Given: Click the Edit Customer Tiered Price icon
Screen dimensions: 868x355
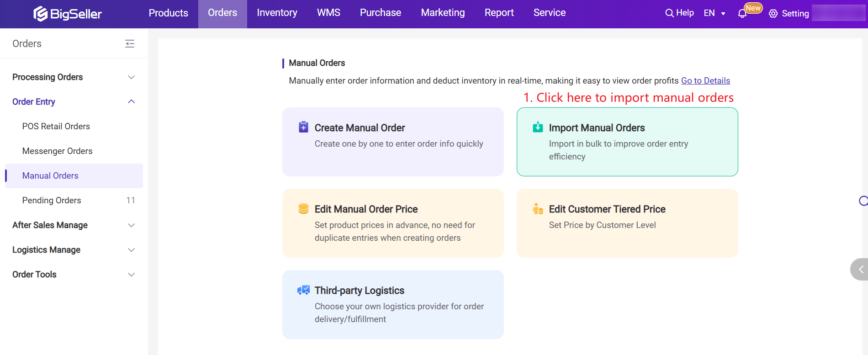Looking at the screenshot, I should point(538,209).
